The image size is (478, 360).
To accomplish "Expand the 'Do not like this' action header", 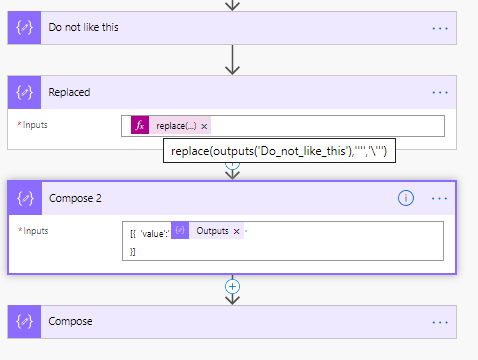I will coord(232,28).
